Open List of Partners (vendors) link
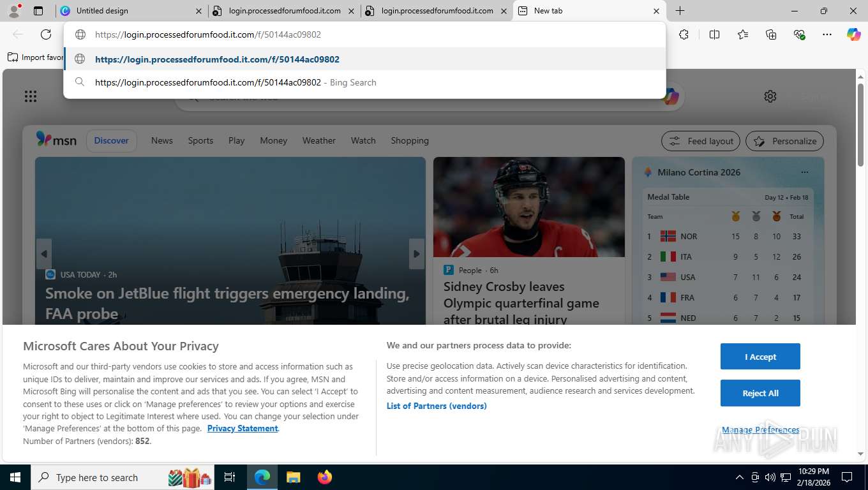The image size is (868, 490). [x=437, y=406]
